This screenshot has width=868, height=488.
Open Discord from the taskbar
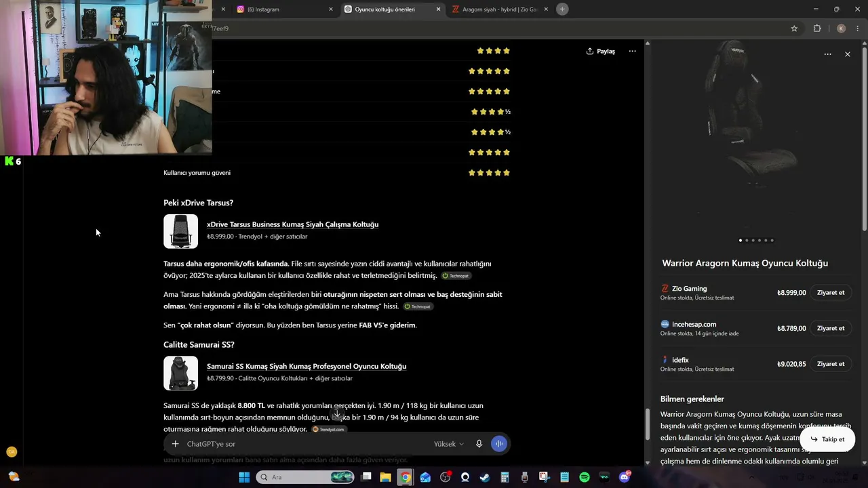[625, 477]
